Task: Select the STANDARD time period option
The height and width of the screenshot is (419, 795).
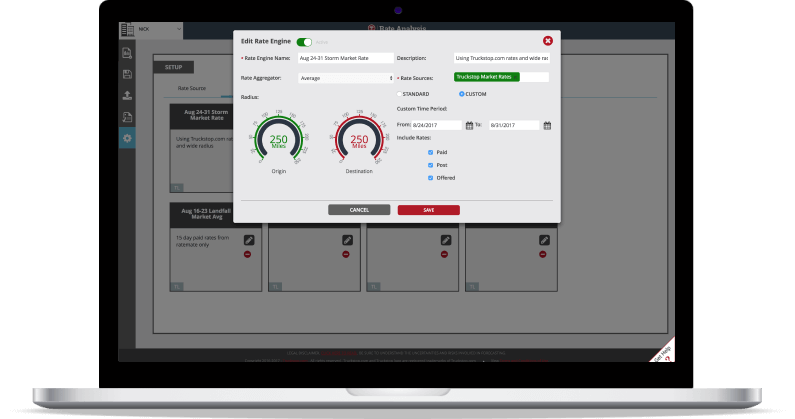Action: (400, 94)
